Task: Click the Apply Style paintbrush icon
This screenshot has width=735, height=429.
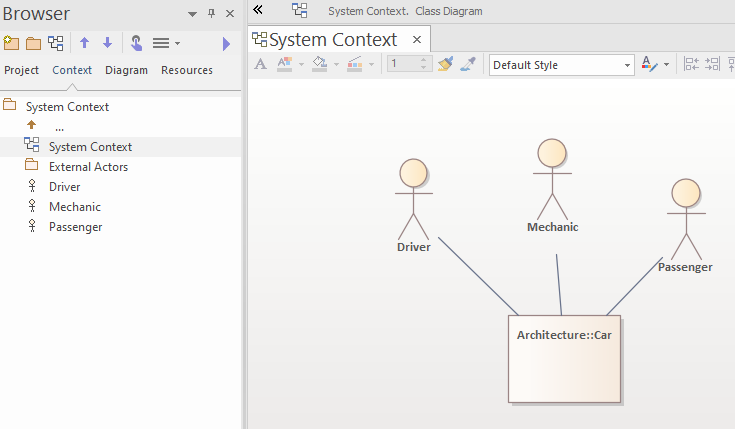Action: 445,64
